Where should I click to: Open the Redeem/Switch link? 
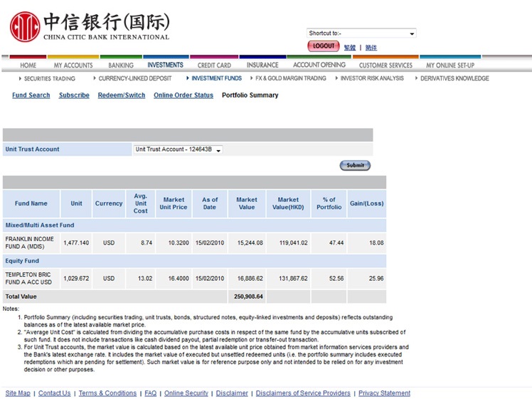(122, 95)
